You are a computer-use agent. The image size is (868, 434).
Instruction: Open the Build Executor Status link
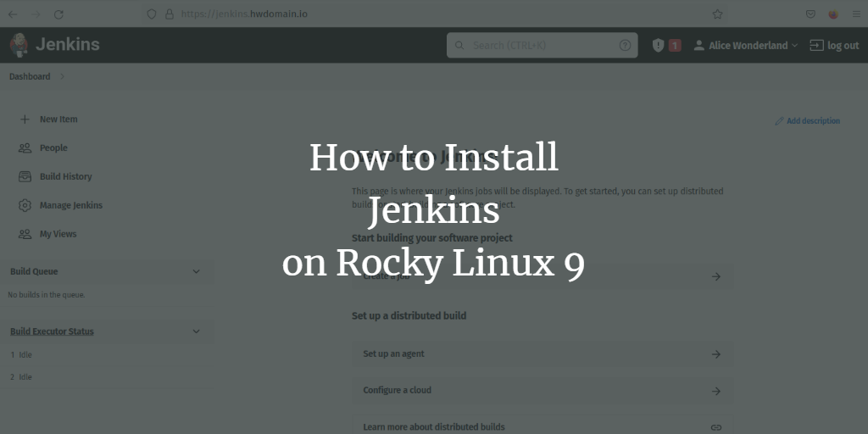click(x=52, y=331)
